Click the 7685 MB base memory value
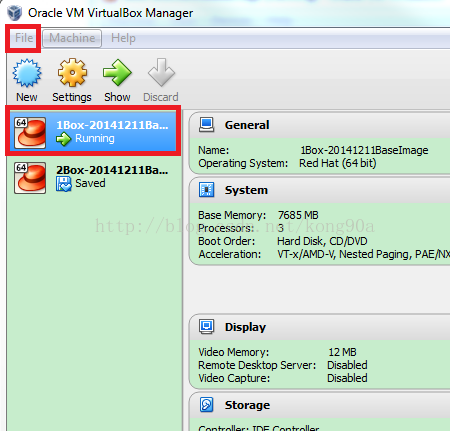This screenshot has height=431, width=450. click(x=298, y=215)
